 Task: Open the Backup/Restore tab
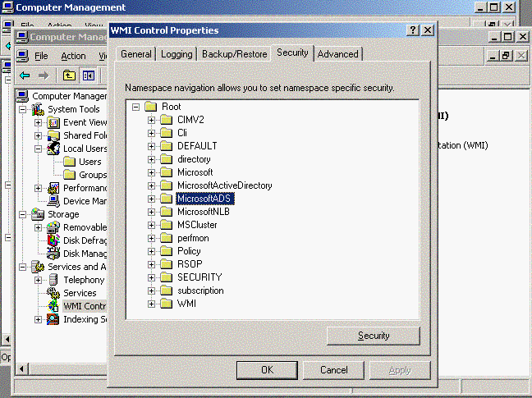234,54
